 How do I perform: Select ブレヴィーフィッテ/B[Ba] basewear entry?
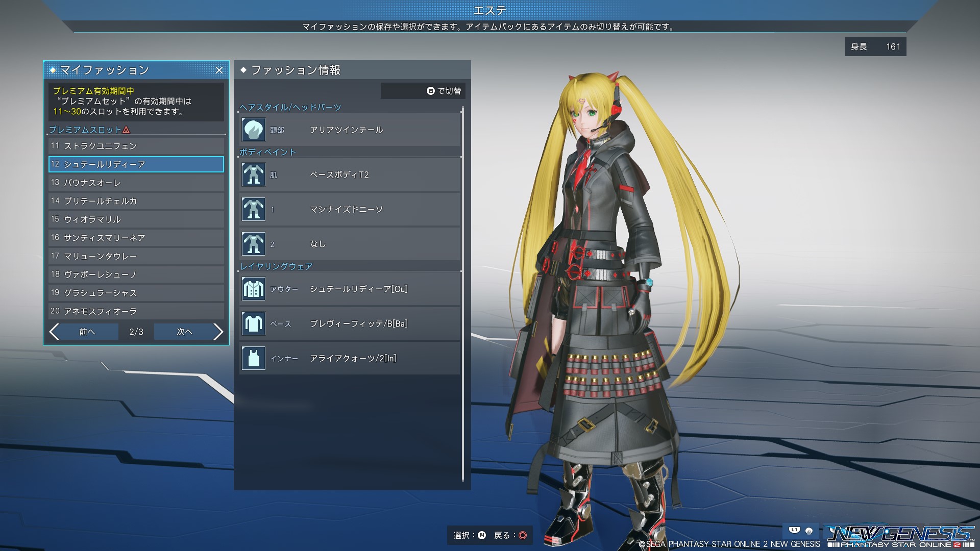(350, 323)
